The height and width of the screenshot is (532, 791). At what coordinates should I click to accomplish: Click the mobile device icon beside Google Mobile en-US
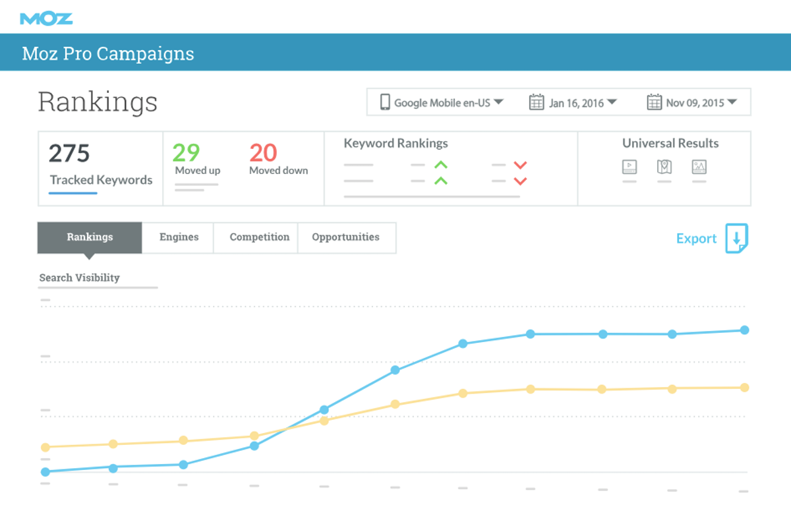click(384, 102)
